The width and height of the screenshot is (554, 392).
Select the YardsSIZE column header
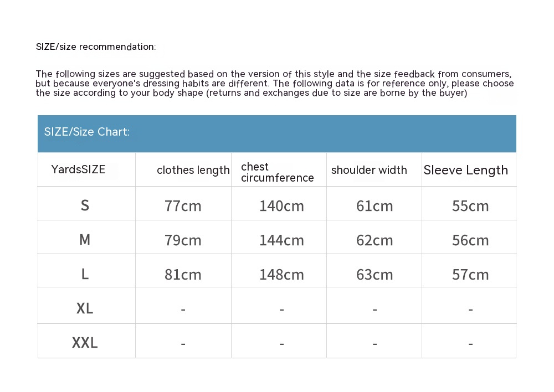[78, 169]
